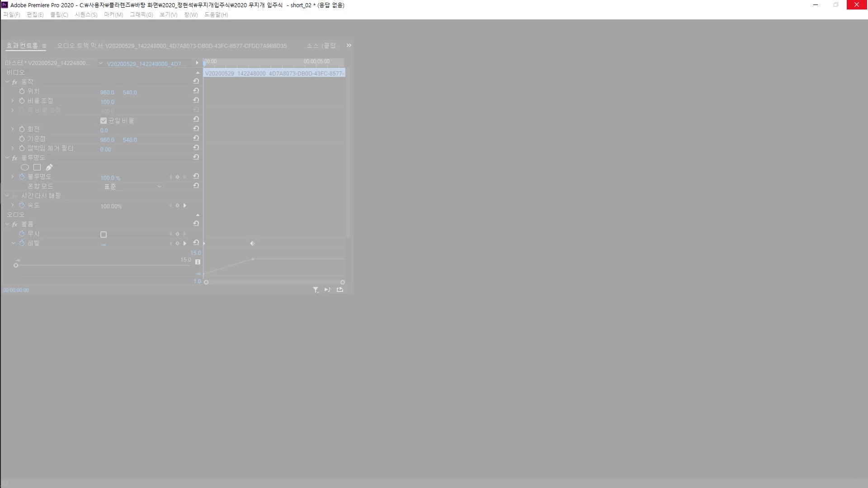Screen dimensions: 868x488
Task: Toggle play audio only icon
Action: [x=328, y=290]
